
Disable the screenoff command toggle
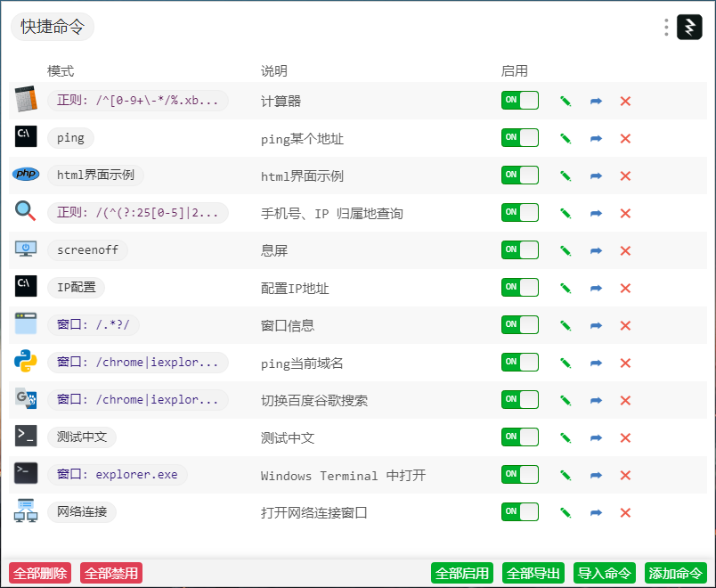[520, 249]
